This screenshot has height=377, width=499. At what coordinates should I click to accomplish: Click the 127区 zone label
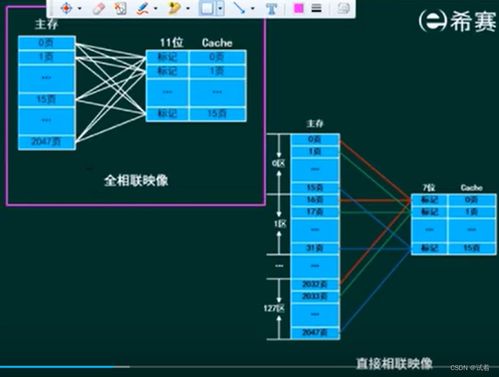(x=274, y=308)
